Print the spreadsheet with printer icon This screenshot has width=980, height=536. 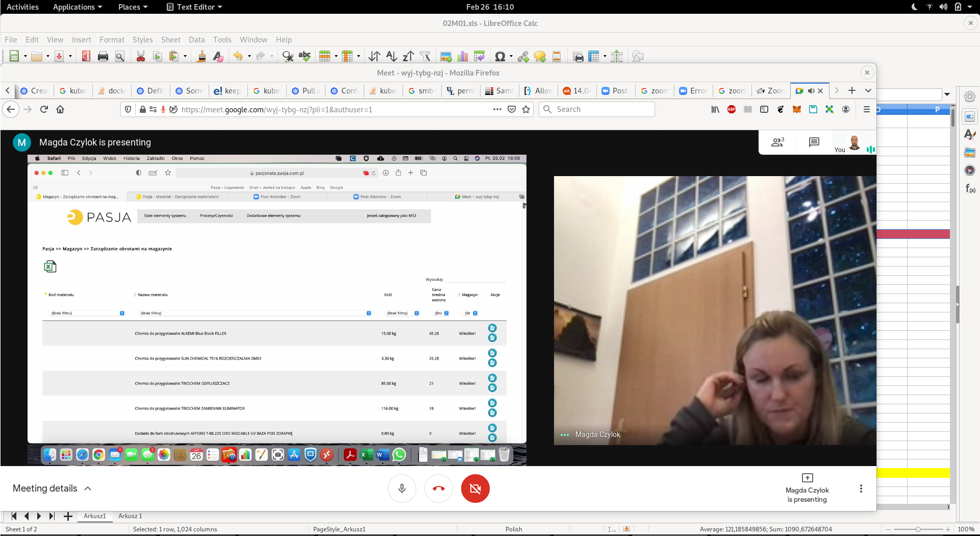(103, 56)
